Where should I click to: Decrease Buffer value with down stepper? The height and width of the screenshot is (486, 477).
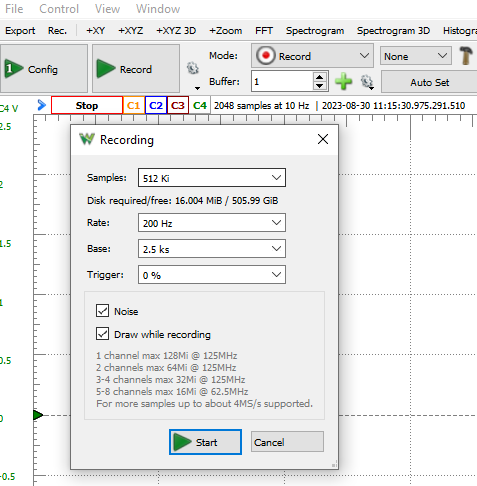pyautogui.click(x=319, y=86)
